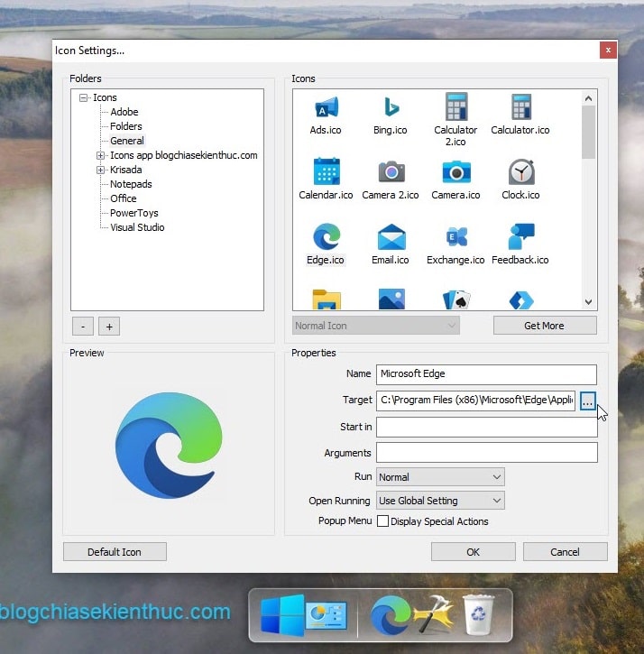The height and width of the screenshot is (654, 644).
Task: Click the Name input field
Action: click(x=486, y=374)
